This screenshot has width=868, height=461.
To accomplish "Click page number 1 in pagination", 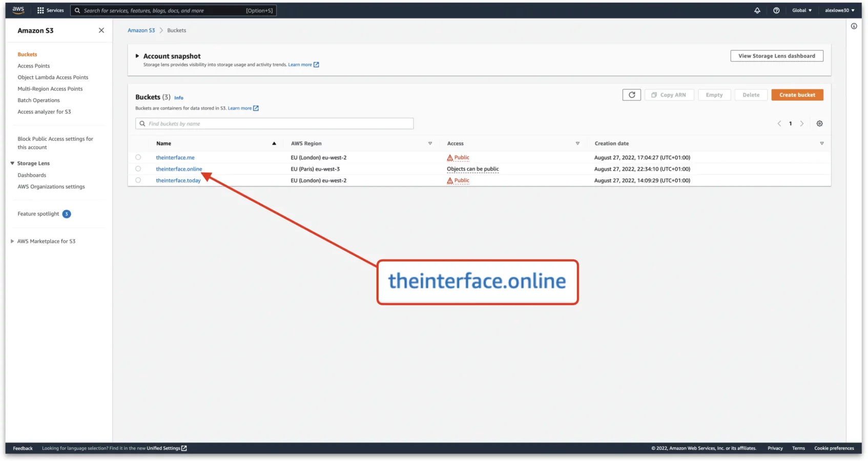I will [x=791, y=123].
